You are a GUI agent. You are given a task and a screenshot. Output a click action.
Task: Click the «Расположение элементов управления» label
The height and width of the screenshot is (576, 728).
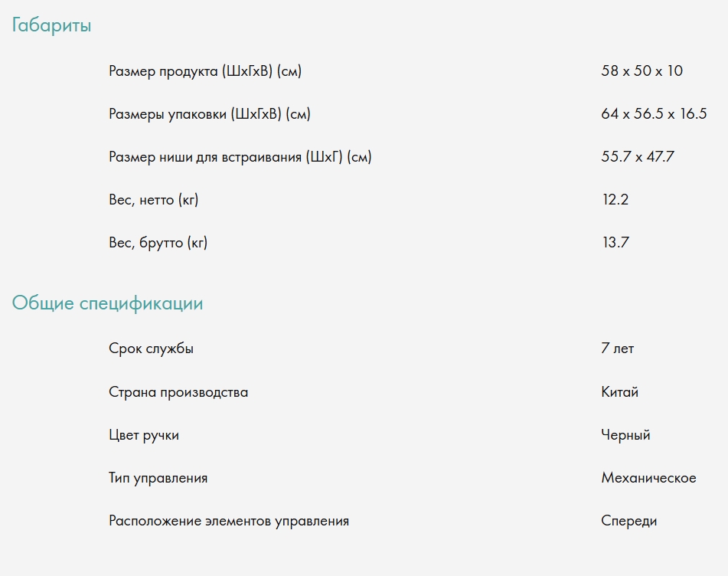point(228,521)
